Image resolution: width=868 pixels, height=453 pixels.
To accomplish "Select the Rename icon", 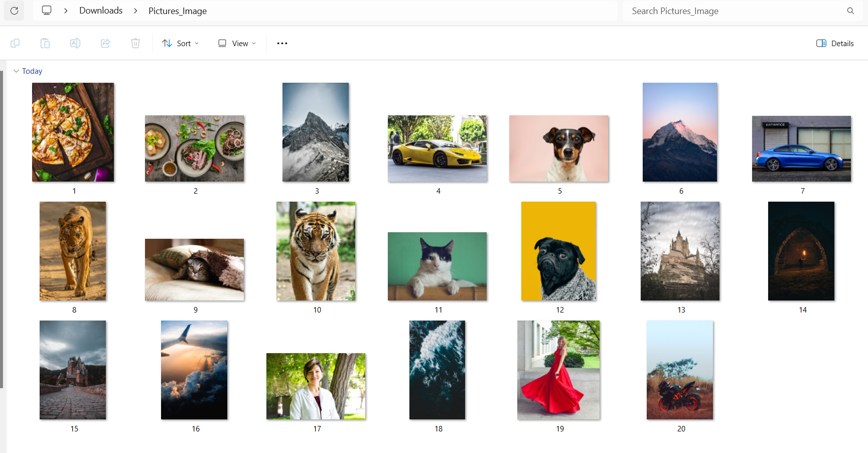I will [x=75, y=43].
